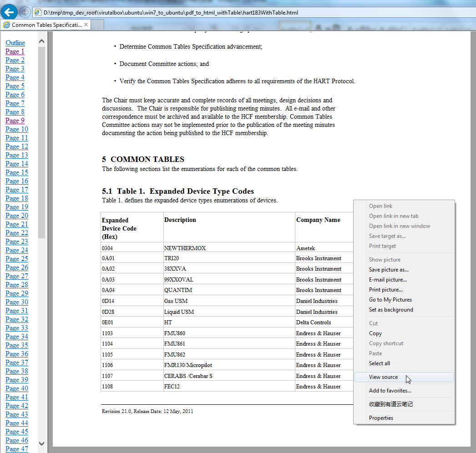The image size is (476, 453).
Task: Open a new blank tab
Action: point(97,25)
